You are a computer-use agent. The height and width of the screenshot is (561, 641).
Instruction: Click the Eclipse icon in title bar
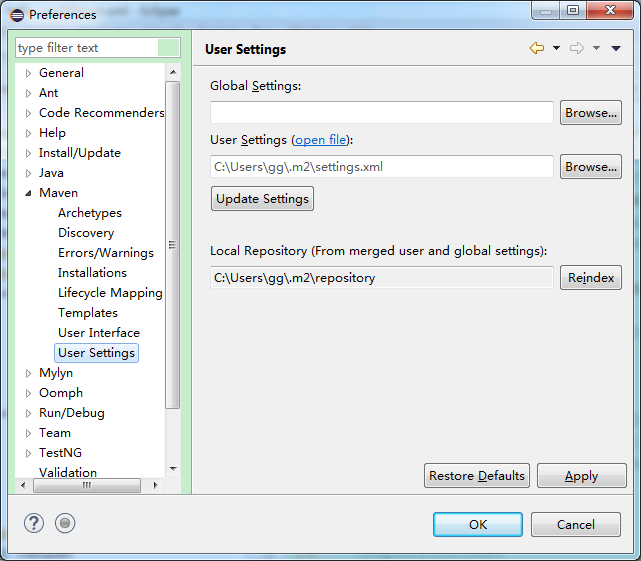click(x=17, y=15)
